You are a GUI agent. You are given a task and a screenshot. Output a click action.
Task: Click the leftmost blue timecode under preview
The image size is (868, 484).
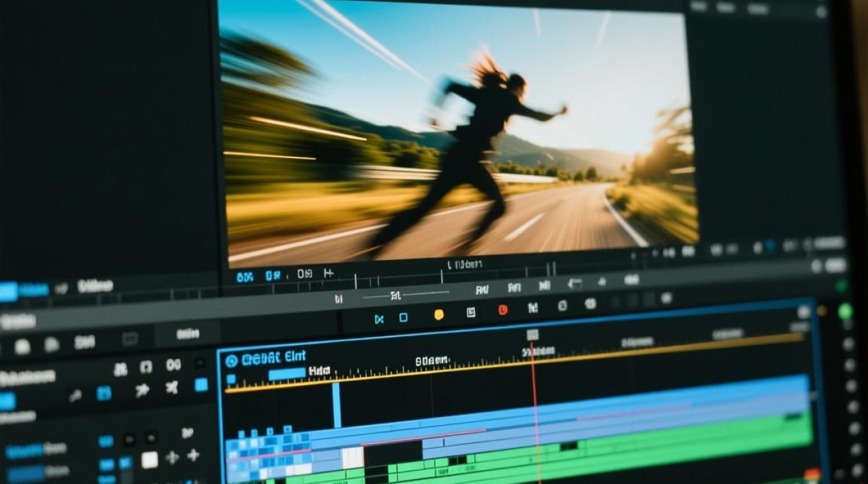coord(245,277)
